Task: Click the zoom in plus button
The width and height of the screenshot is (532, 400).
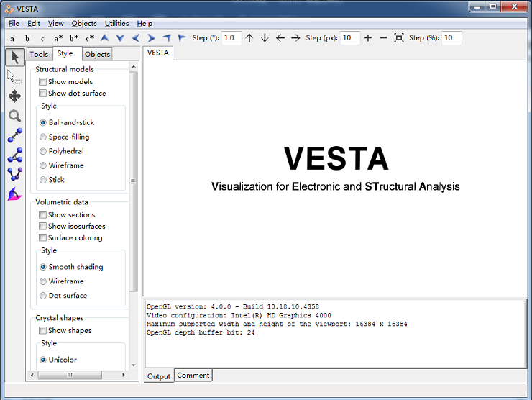Action: point(368,38)
